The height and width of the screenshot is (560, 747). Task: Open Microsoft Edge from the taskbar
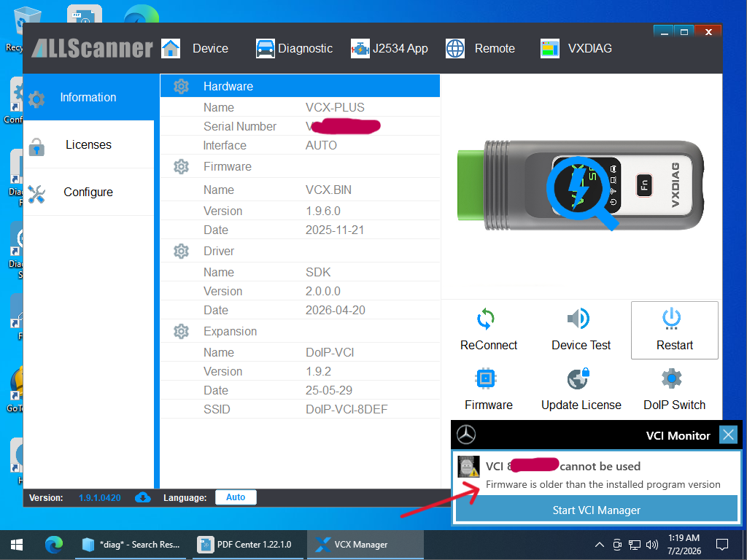click(53, 545)
